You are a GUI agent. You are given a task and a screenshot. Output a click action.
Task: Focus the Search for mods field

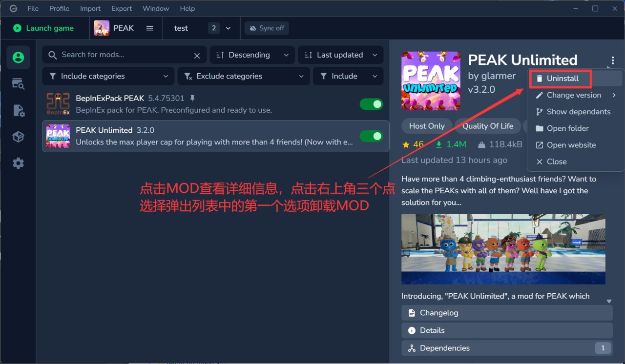pyautogui.click(x=124, y=55)
